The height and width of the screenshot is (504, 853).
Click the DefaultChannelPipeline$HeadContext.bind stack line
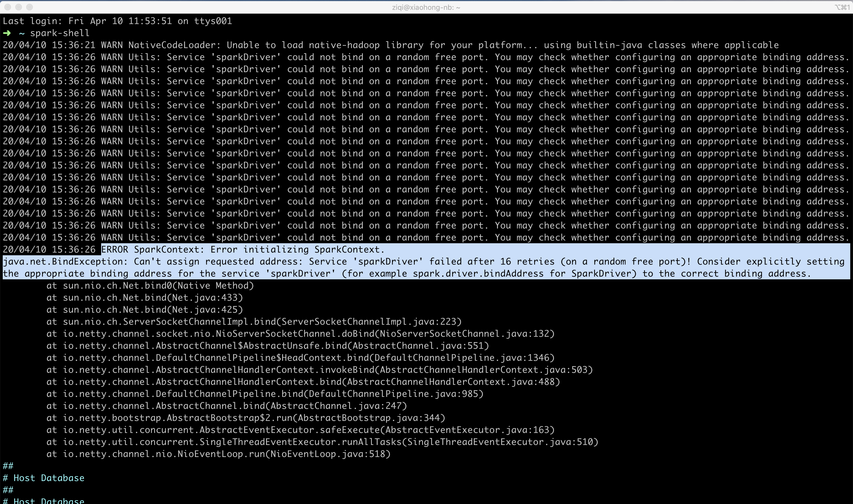[x=300, y=358]
